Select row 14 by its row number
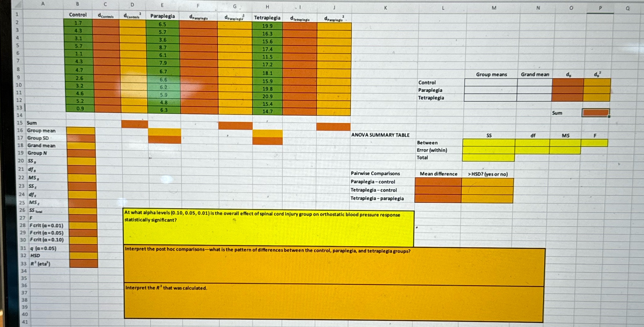Screen dimensions: 644x327 click(20, 115)
